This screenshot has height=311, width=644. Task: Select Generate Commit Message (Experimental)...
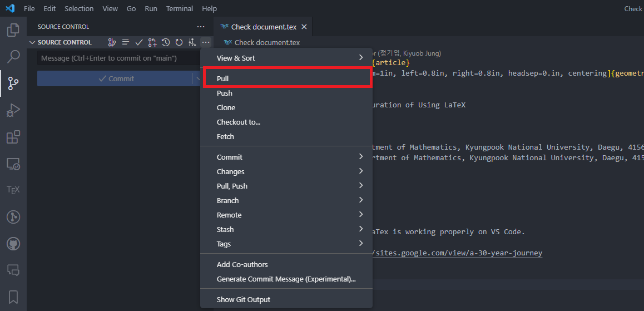286,279
